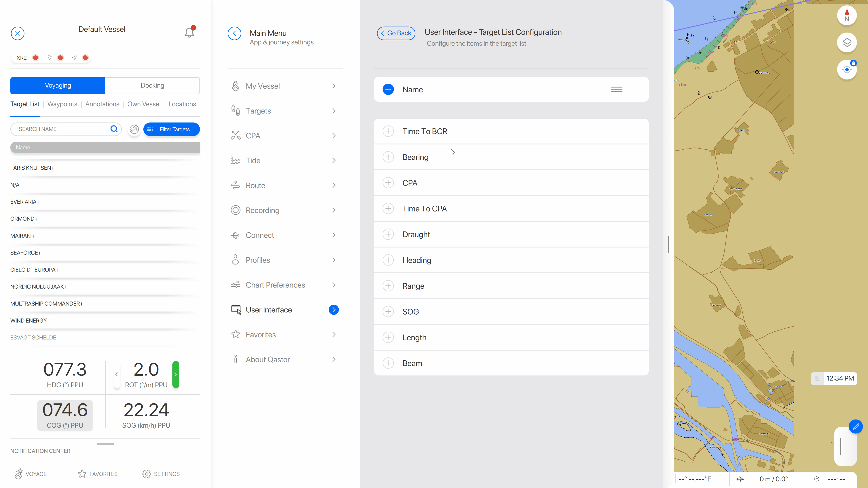Switch to the Docking tab

coord(152,85)
